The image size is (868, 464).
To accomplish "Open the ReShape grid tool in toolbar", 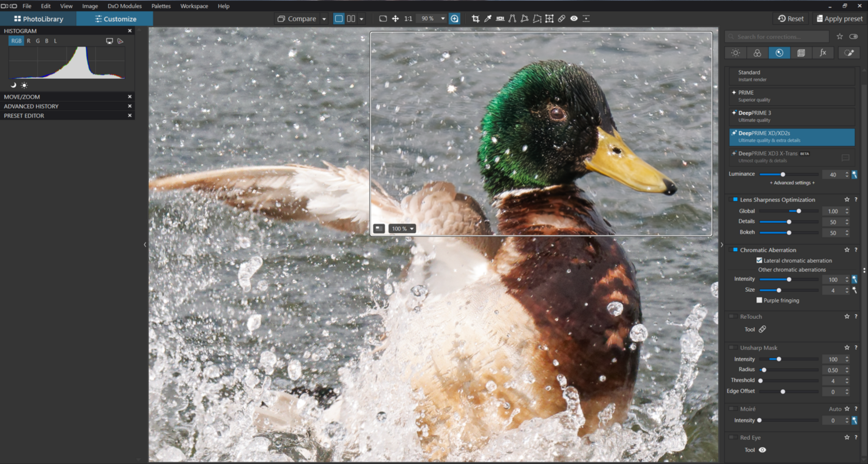I will [x=549, y=19].
